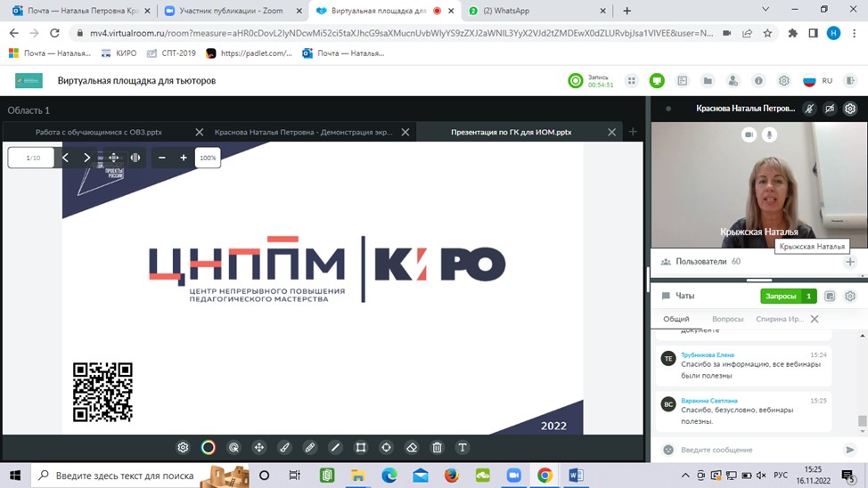
Task: Toggle the green screen-share monitor button
Action: coord(657,81)
